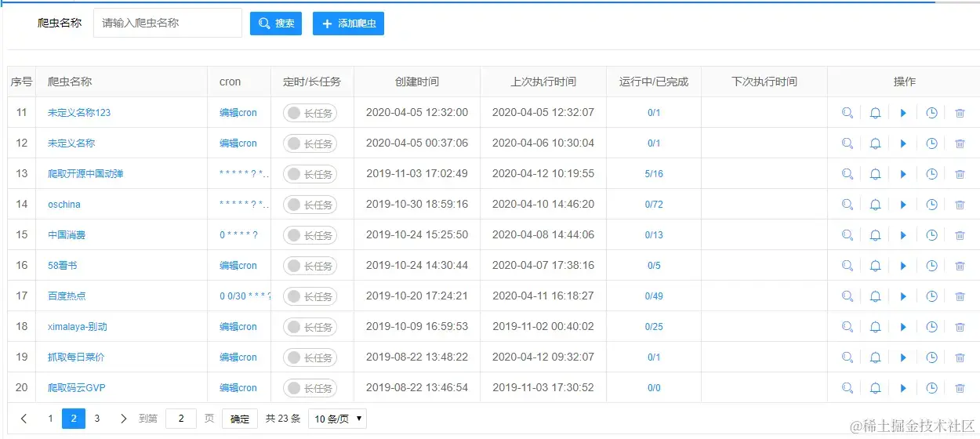
Task: Run the 未定义名称123 crawler with play icon
Action: coord(903,113)
